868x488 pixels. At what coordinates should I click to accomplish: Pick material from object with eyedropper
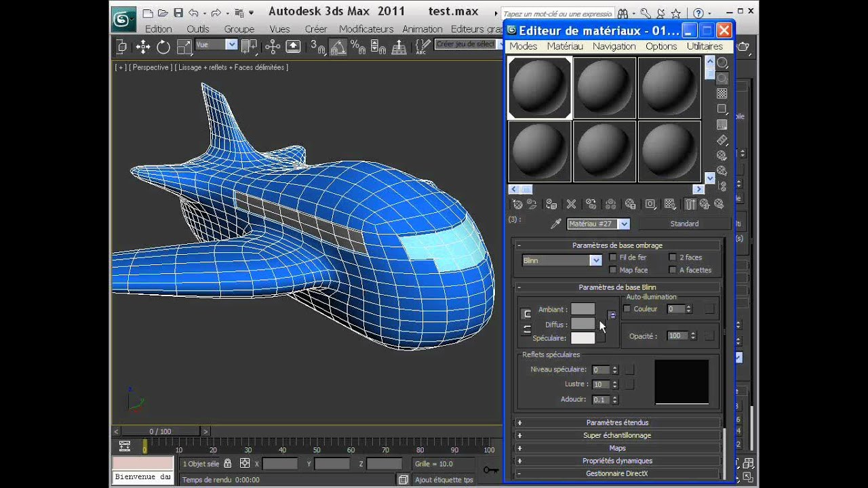point(555,224)
